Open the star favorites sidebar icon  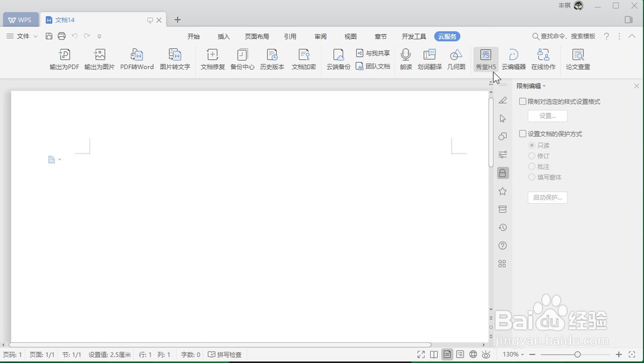[x=502, y=191]
